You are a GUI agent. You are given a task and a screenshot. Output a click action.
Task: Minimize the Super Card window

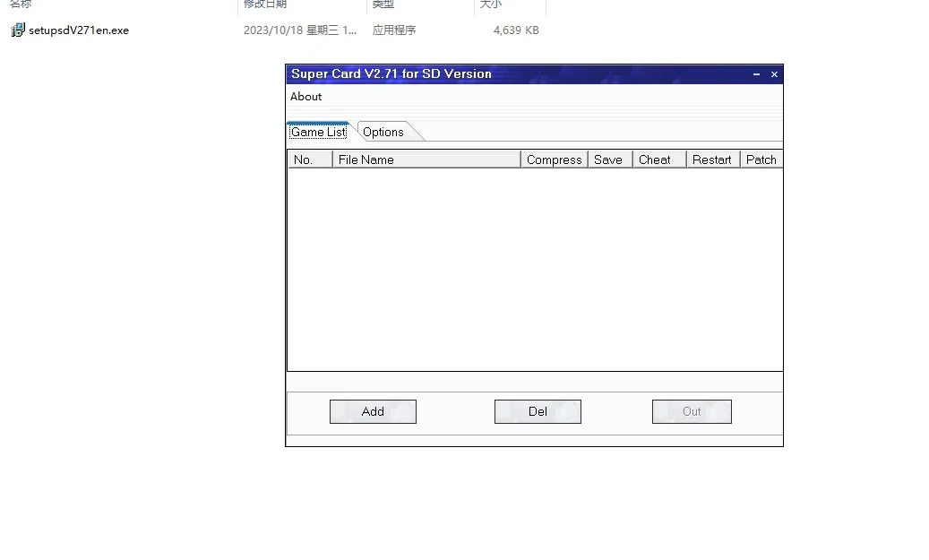757,74
